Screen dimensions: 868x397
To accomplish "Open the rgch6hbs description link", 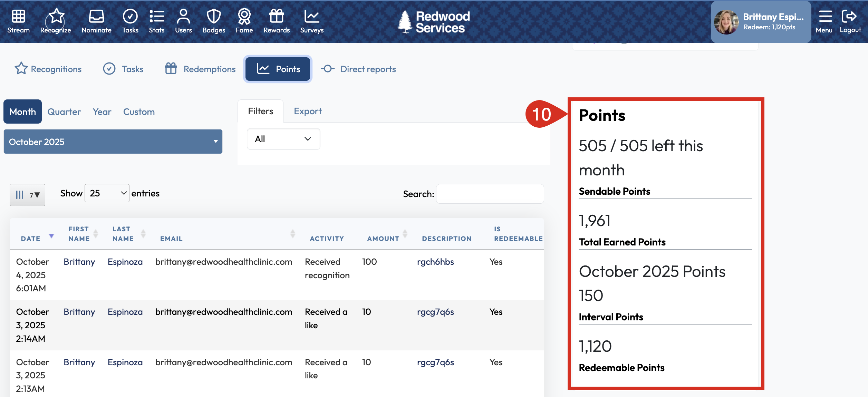I will click(435, 262).
